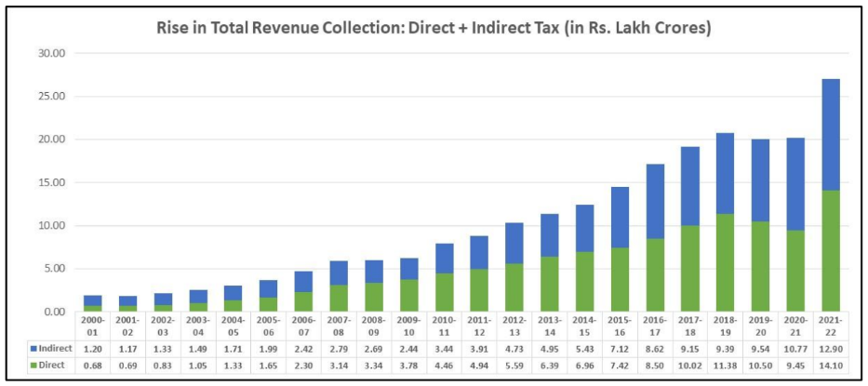Click the 2008-09 year label

pyautogui.click(x=374, y=326)
